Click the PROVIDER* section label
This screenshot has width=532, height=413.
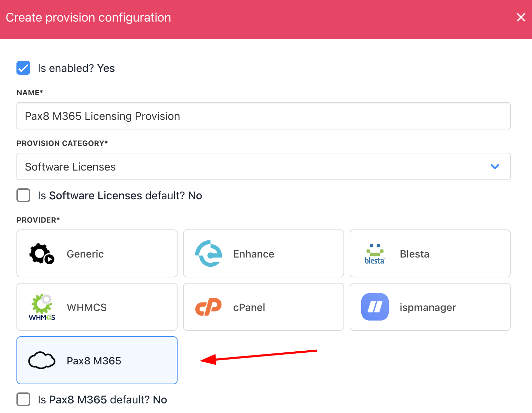pyautogui.click(x=38, y=220)
